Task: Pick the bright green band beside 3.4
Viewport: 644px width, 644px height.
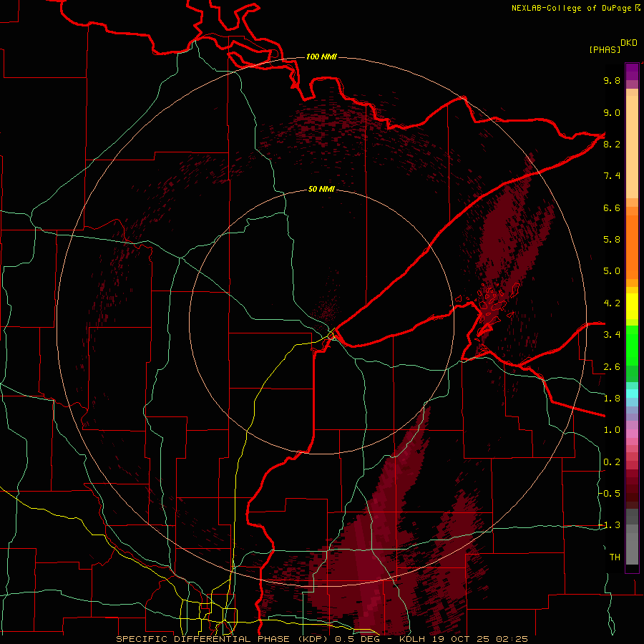Action: coord(632,345)
